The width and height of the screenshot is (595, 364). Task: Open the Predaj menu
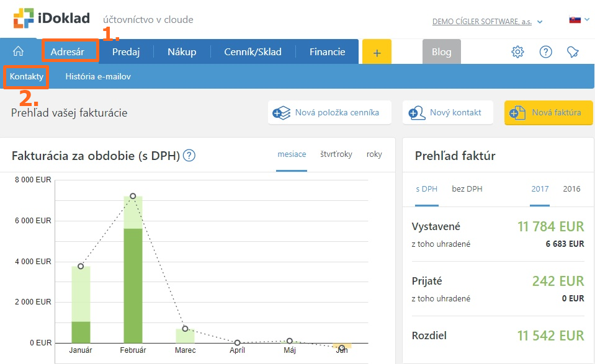pyautogui.click(x=126, y=52)
